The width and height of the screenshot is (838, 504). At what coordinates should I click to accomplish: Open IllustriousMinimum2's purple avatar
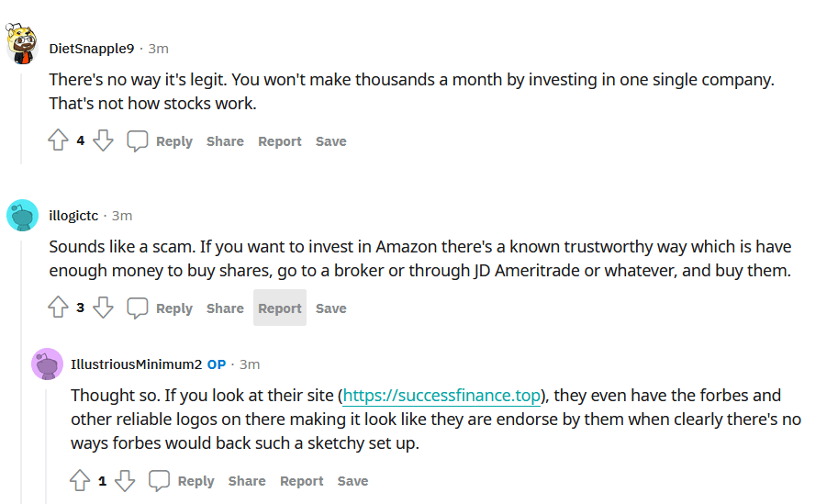[47, 364]
